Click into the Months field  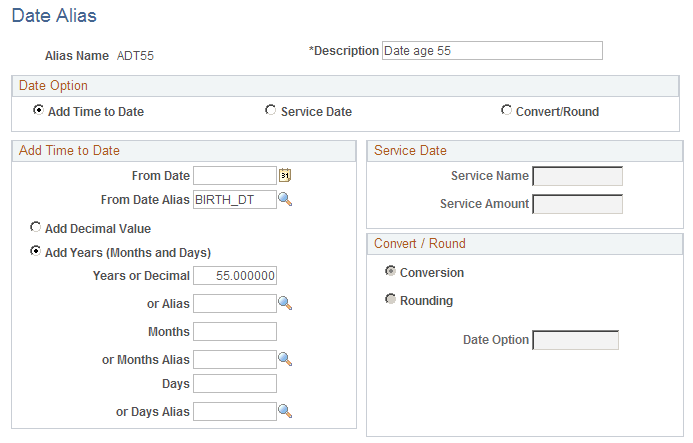pos(234,331)
